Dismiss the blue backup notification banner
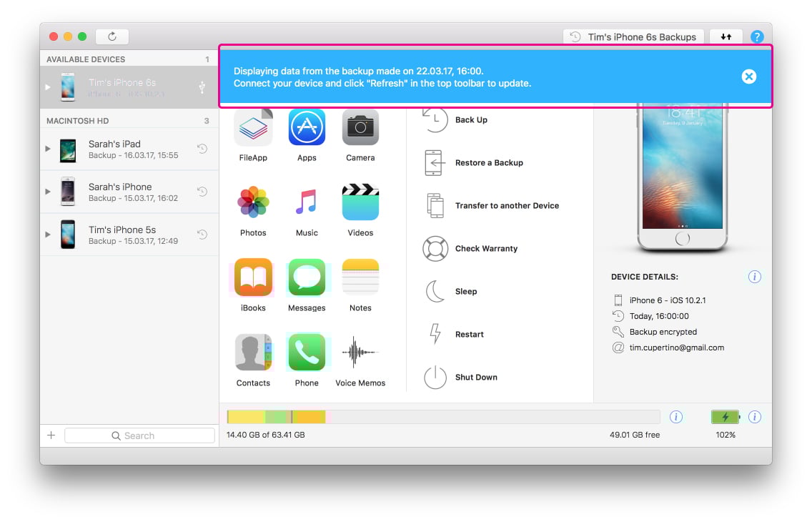Viewport: 812px width, 522px height. tap(749, 77)
